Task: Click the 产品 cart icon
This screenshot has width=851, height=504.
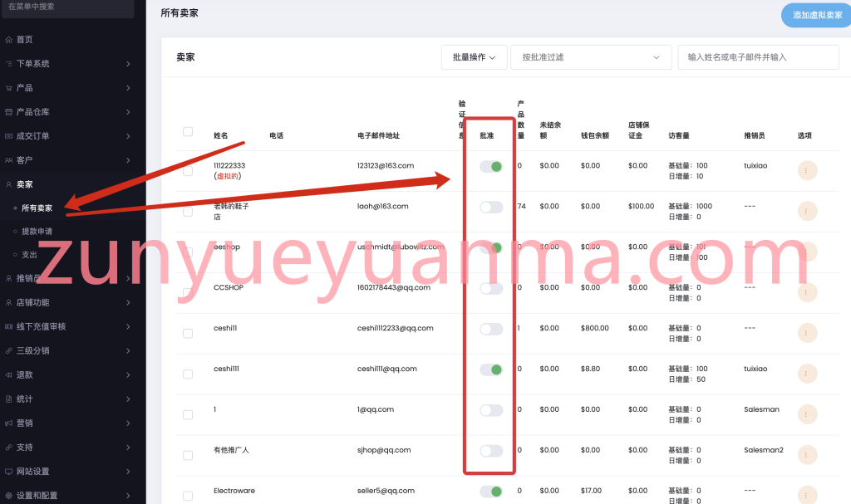Action: (8, 88)
